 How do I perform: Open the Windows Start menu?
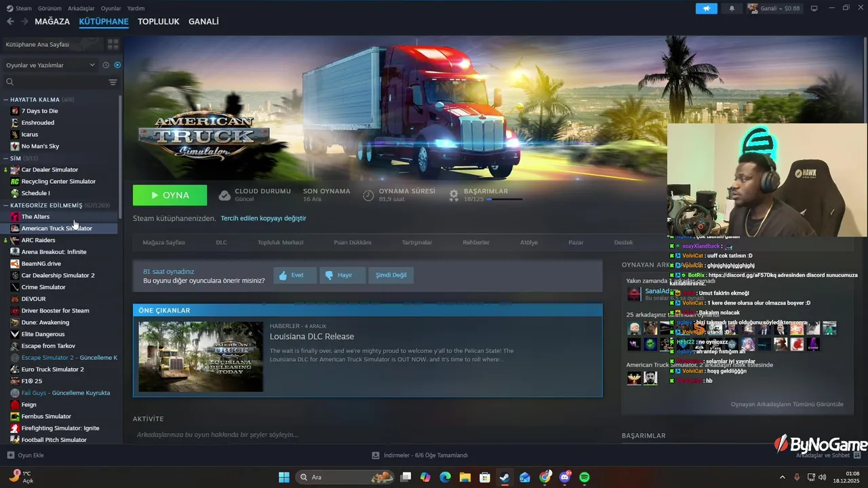click(x=283, y=477)
